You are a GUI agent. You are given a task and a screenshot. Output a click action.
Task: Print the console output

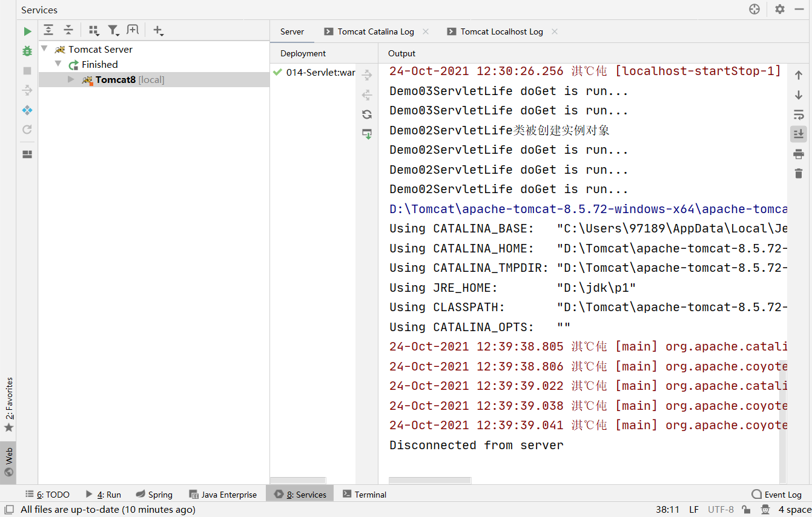click(799, 154)
